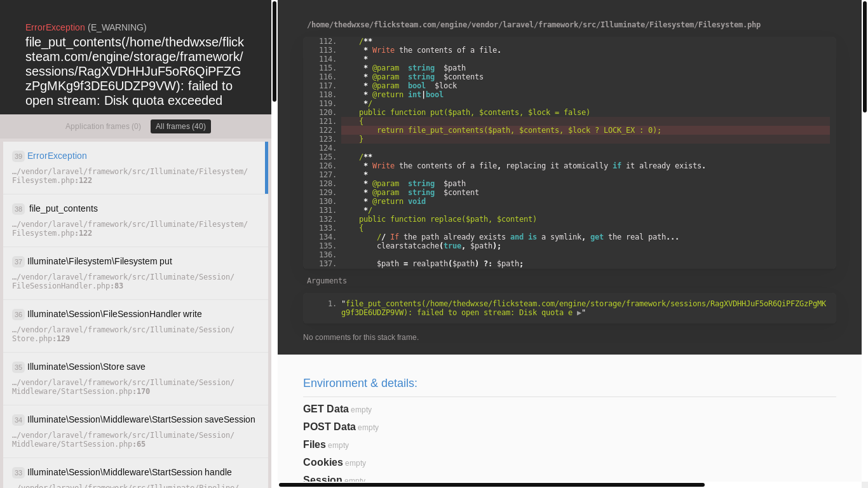Select frame 34 StartSession saveSession
This screenshot has height=488, width=868.
135,431
